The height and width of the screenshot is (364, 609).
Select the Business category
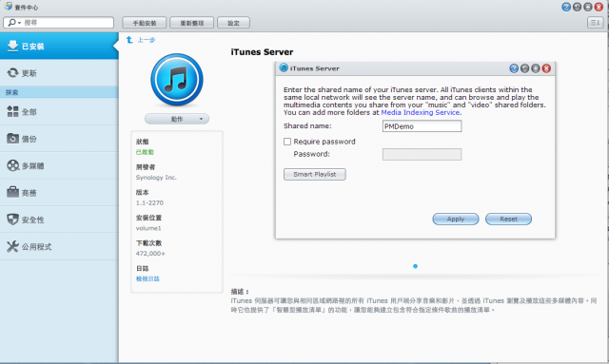point(59,193)
